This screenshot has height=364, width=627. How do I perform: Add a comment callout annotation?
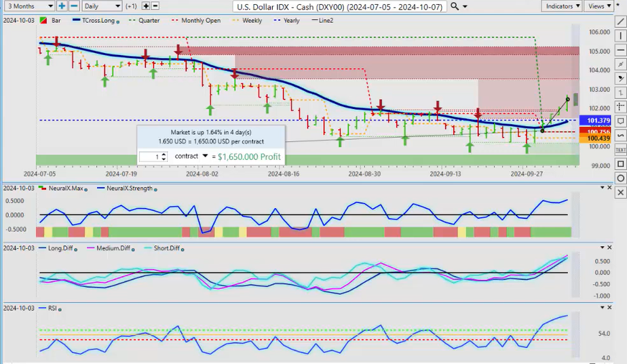(621, 121)
